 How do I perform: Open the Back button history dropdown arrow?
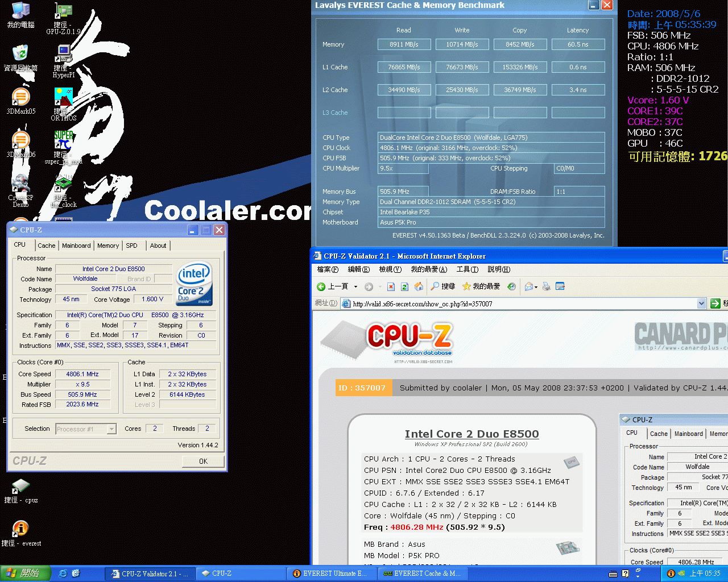[x=356, y=286]
